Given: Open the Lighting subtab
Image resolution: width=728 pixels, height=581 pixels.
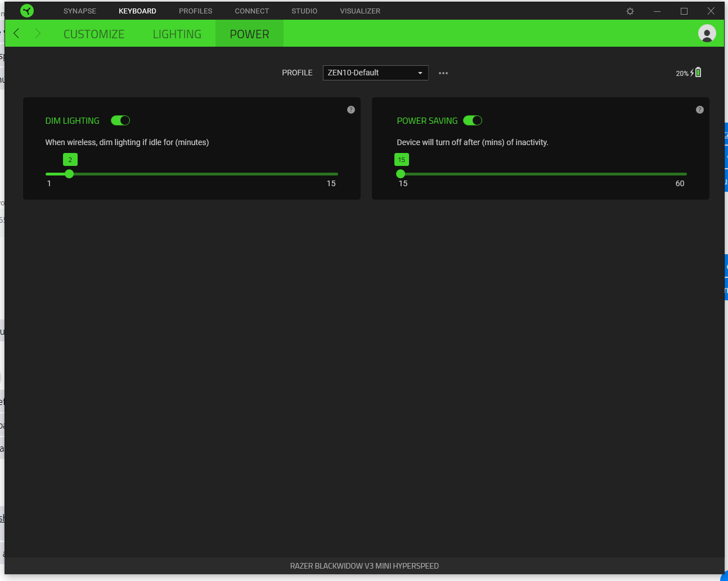Looking at the screenshot, I should click(177, 34).
